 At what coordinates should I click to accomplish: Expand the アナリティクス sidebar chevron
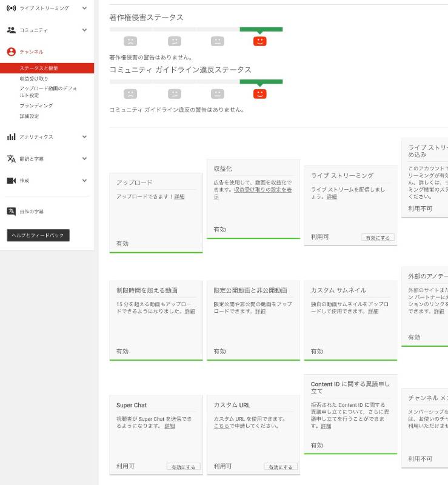click(84, 137)
